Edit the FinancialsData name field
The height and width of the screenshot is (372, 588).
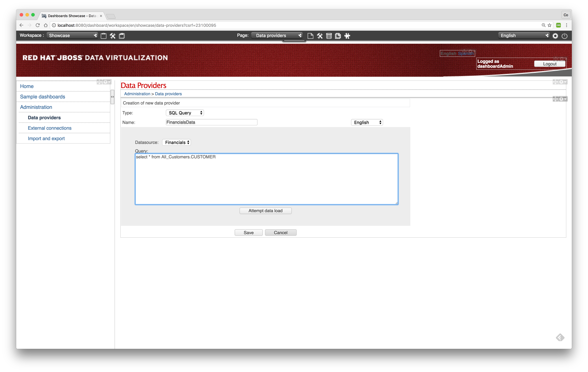pos(211,122)
